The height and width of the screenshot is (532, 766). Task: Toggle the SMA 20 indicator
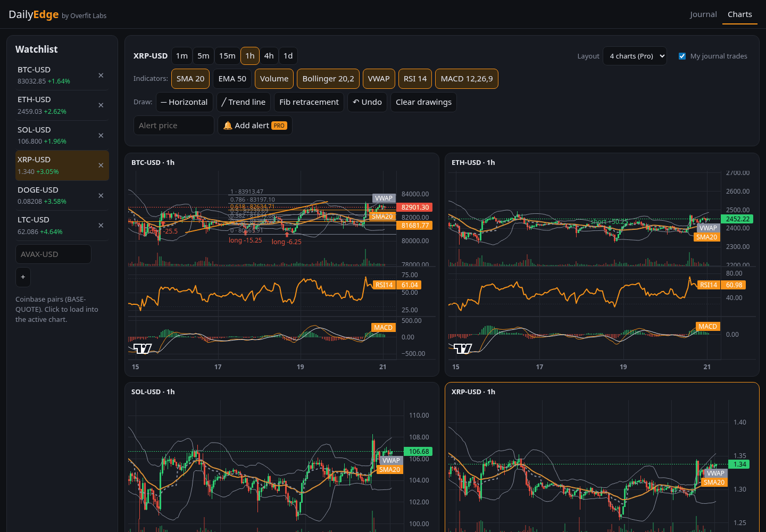pos(190,79)
